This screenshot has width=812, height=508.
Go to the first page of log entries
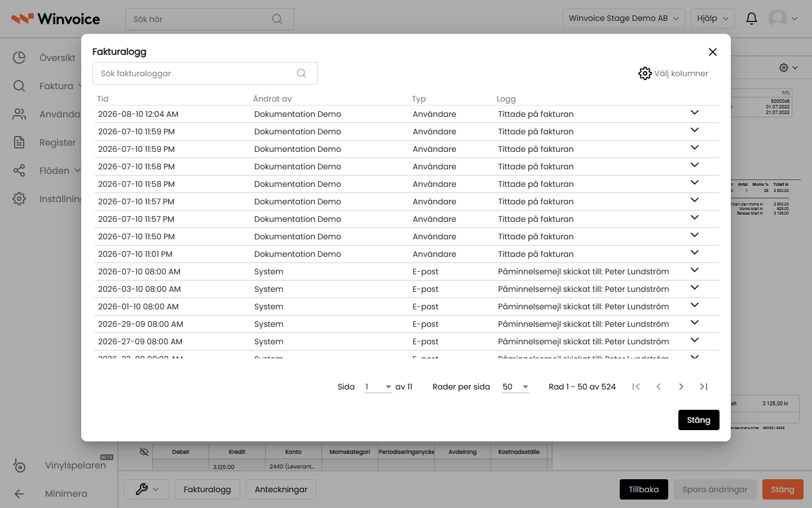pyautogui.click(x=636, y=387)
